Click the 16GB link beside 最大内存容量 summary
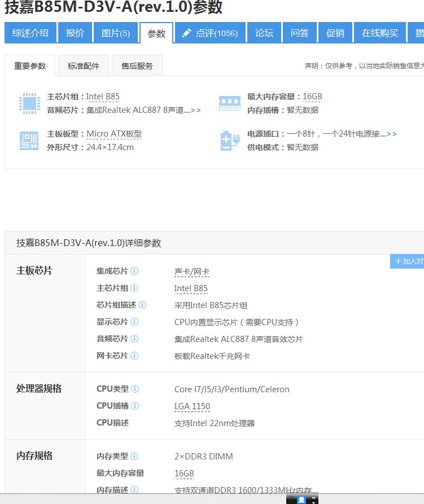The width and height of the screenshot is (424, 504). click(x=312, y=97)
